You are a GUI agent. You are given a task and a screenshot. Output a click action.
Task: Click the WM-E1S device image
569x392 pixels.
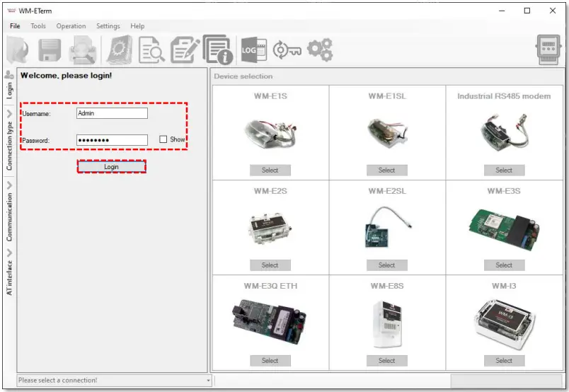(x=270, y=134)
